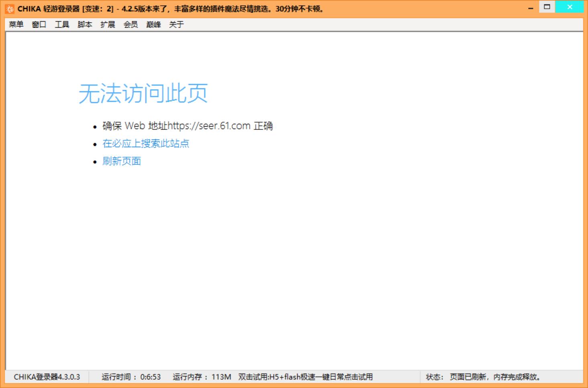
Task: Maximize the CHIKA window
Action: tap(547, 7)
